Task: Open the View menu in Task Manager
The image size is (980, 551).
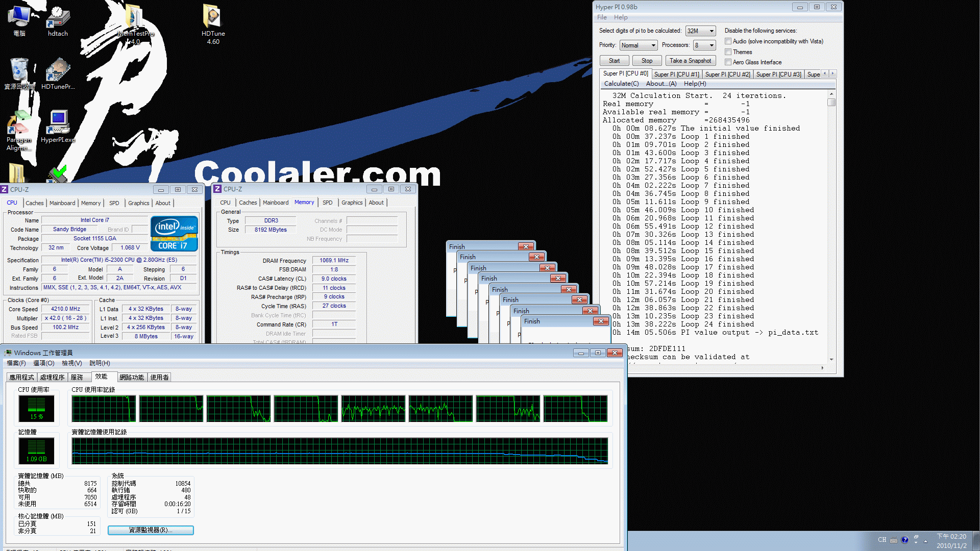Action: click(71, 363)
